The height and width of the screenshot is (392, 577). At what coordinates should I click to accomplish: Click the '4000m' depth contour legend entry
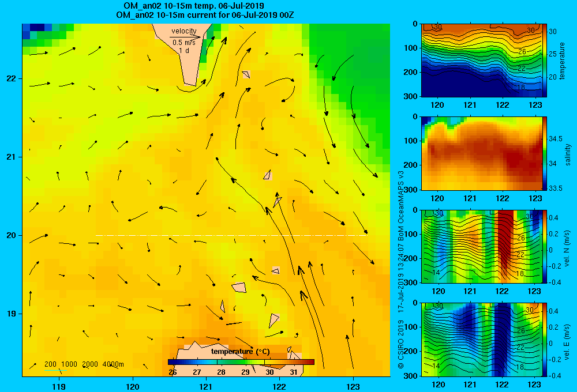coord(113,364)
